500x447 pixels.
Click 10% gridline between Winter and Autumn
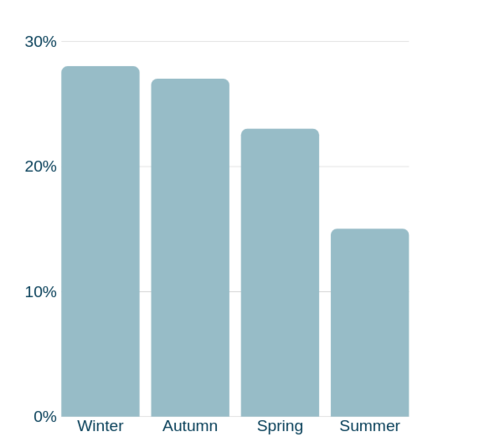click(145, 292)
